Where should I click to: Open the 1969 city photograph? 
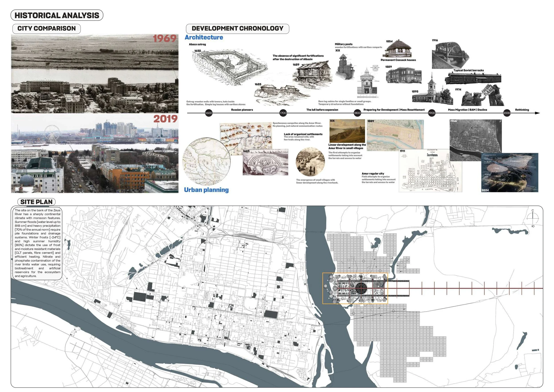coord(95,74)
